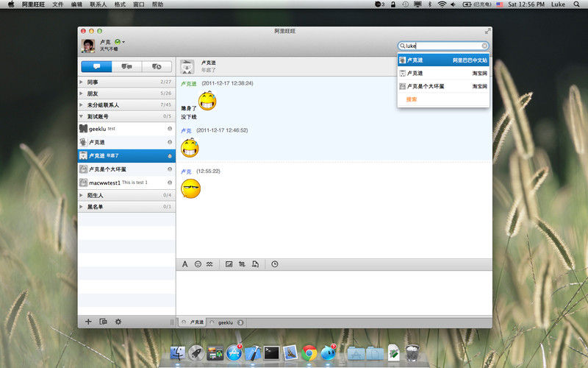Select 卢克进 阿里巴巴中文站 search result
Image resolution: width=588 pixels, height=368 pixels.
coord(443,60)
